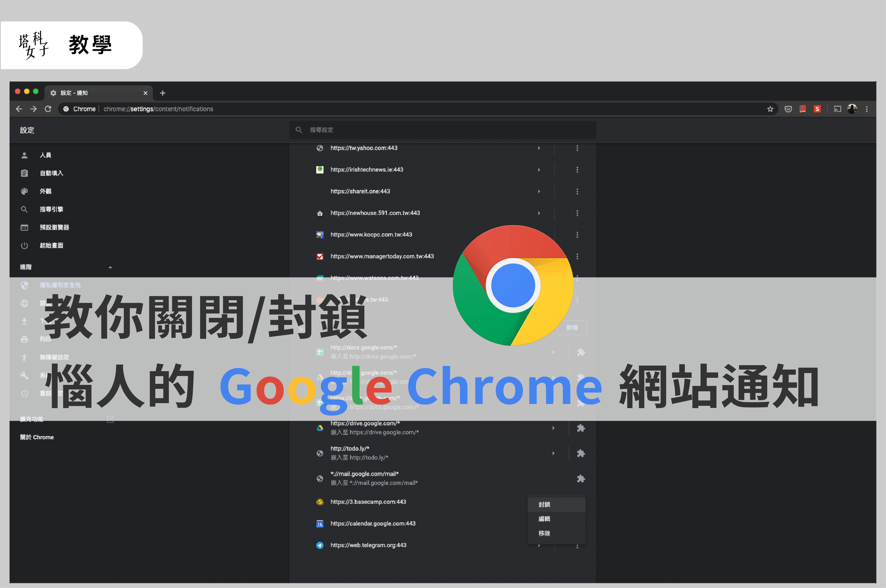886x588 pixels.
Task: Open Chrome three-dot main menu
Action: click(x=866, y=109)
